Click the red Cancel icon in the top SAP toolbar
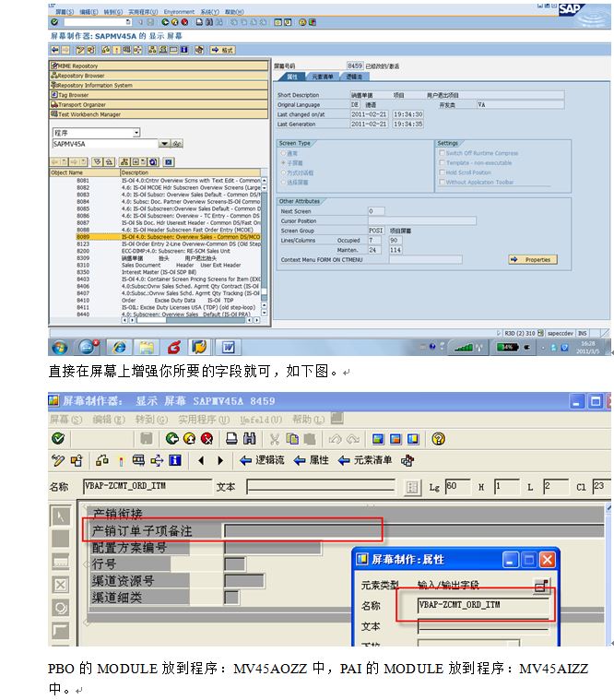Viewport: 614px width, 700px height. (184, 22)
